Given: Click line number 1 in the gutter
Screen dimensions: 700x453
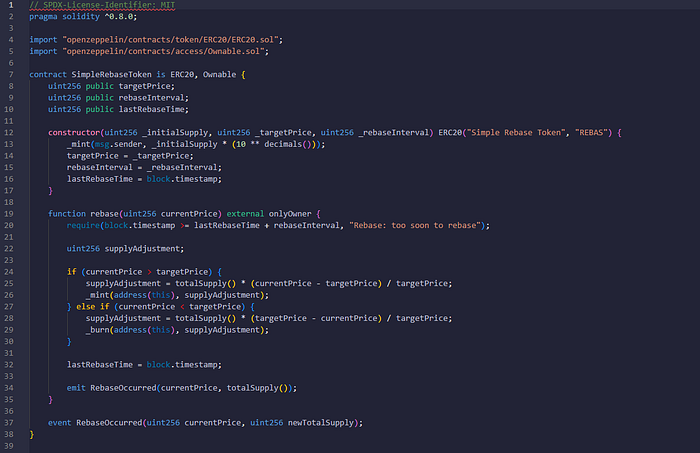Looking at the screenshot, I should [11, 5].
